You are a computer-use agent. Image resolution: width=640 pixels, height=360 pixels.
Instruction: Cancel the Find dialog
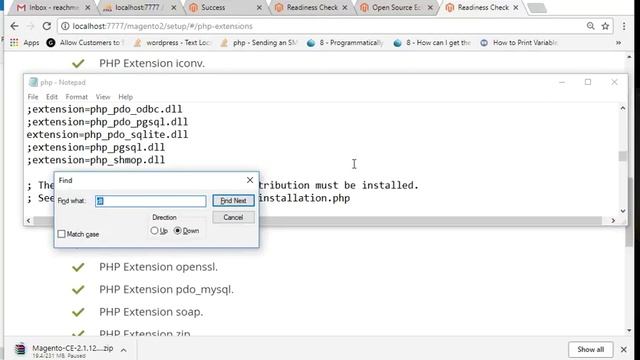233,217
